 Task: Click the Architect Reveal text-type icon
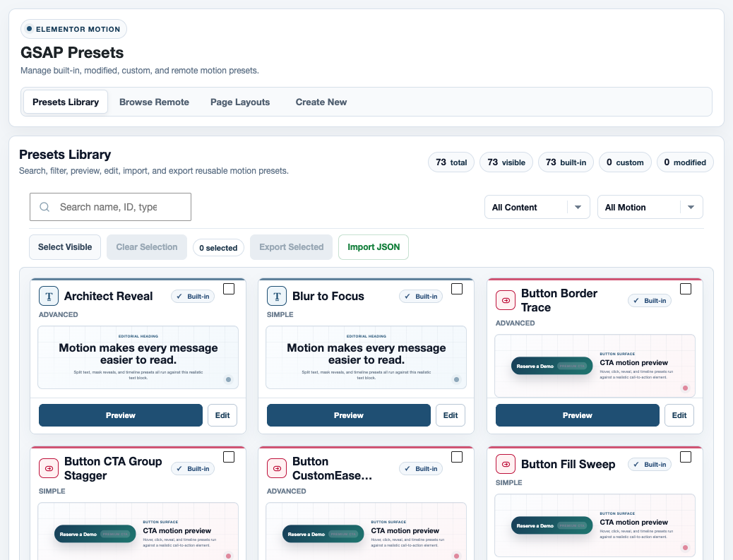49,296
